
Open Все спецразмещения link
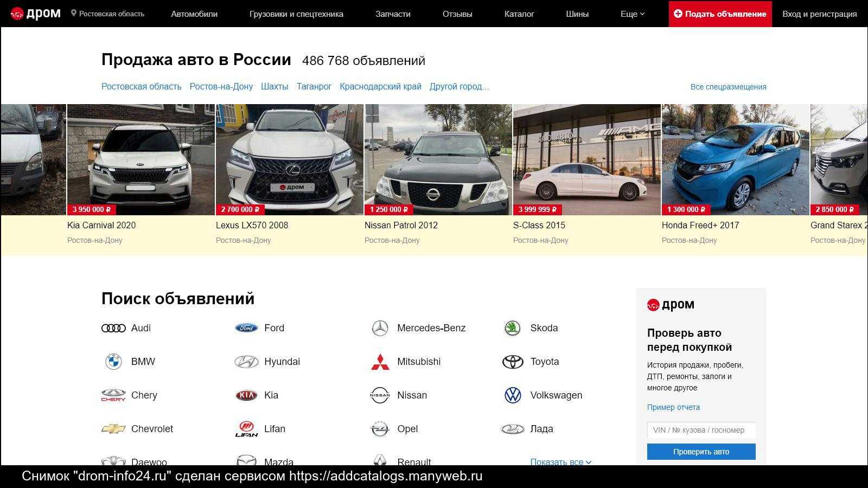coord(728,87)
